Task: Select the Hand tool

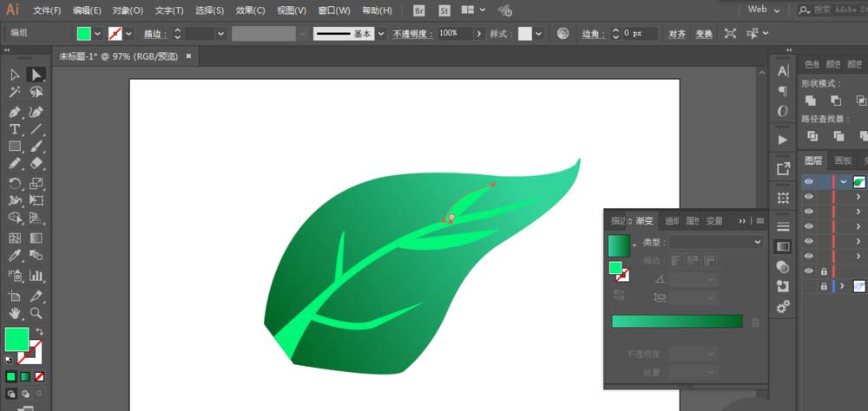Action: coord(15,313)
